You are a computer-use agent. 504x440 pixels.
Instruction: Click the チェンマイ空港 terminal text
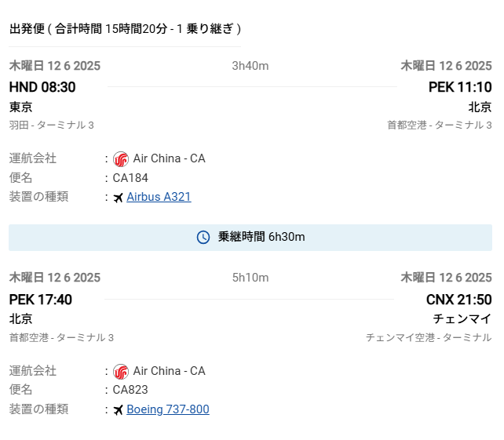click(429, 337)
